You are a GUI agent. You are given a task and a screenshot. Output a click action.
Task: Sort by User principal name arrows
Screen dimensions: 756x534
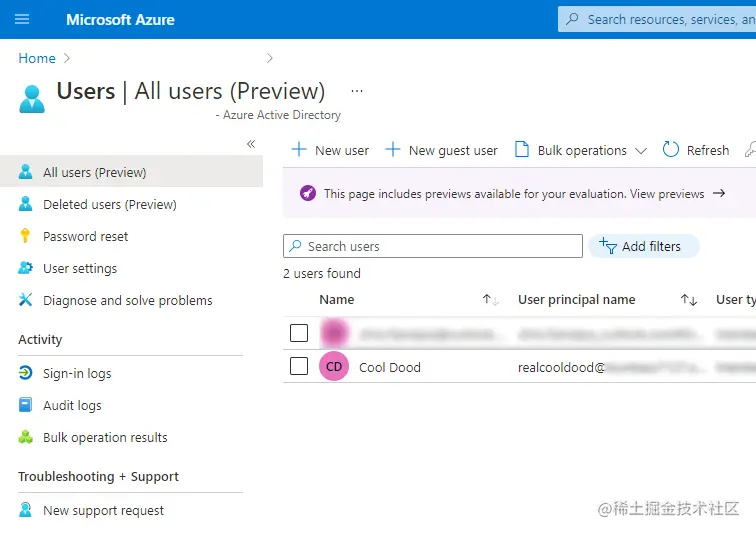[688, 300]
